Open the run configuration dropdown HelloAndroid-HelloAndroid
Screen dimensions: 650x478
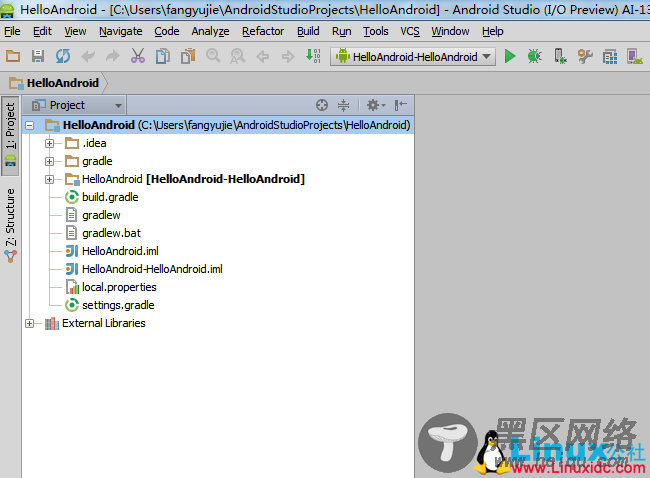tap(413, 56)
